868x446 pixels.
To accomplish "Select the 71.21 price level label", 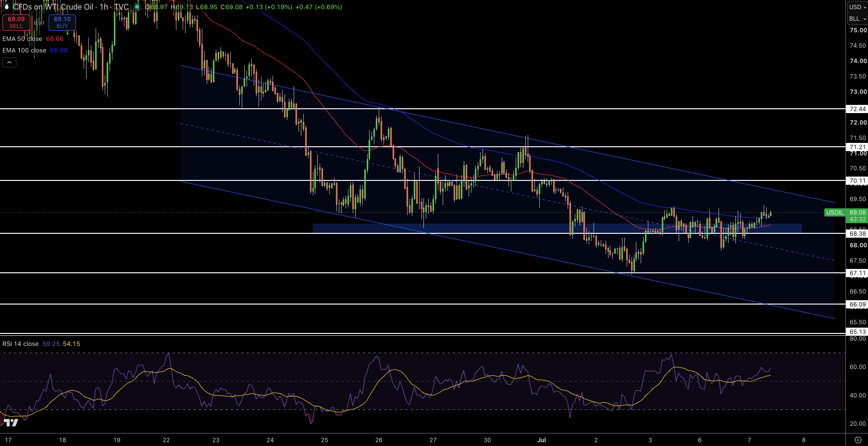I will (x=857, y=147).
